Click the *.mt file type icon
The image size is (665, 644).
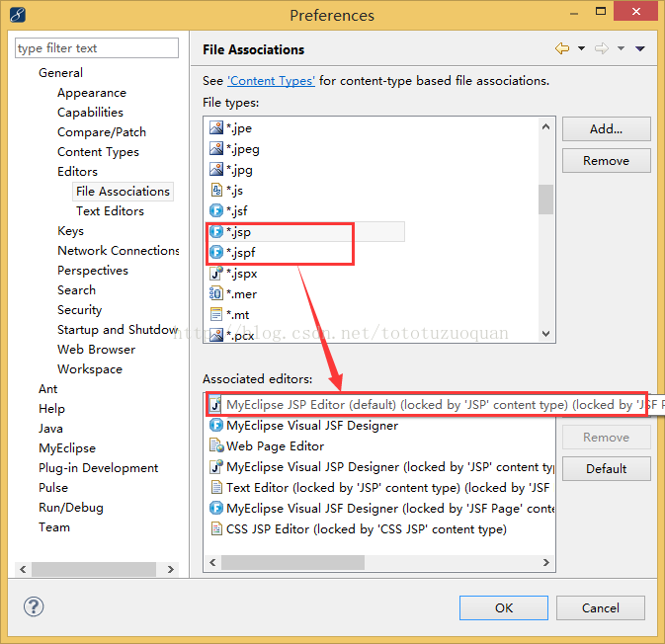coord(216,314)
